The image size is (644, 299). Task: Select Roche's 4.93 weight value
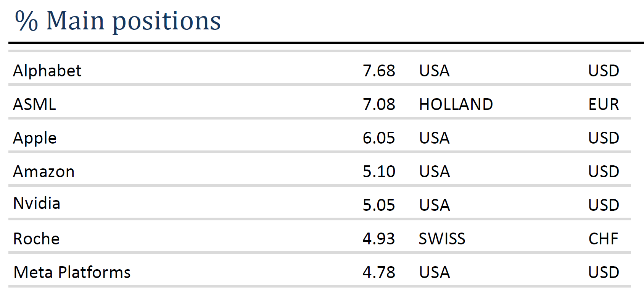tap(379, 239)
